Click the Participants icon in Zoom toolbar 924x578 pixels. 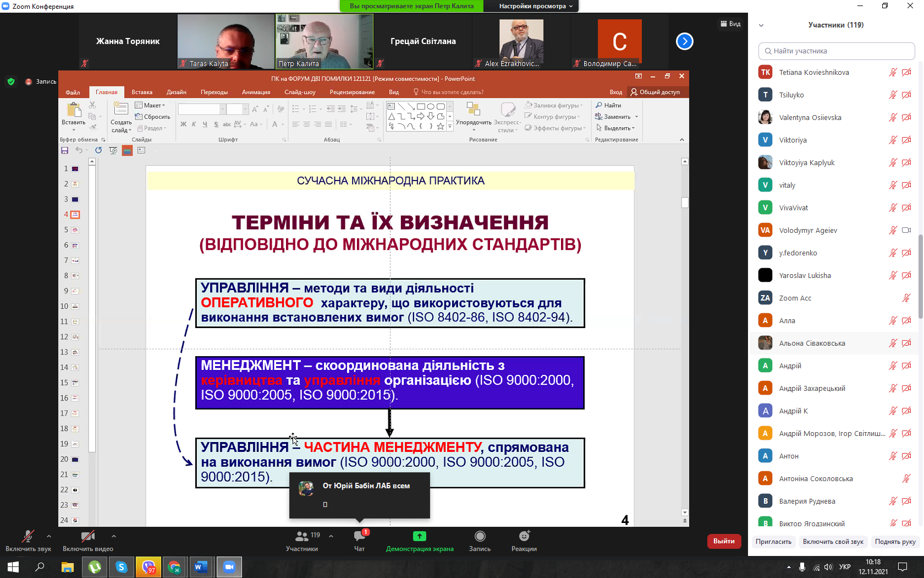coord(302,536)
